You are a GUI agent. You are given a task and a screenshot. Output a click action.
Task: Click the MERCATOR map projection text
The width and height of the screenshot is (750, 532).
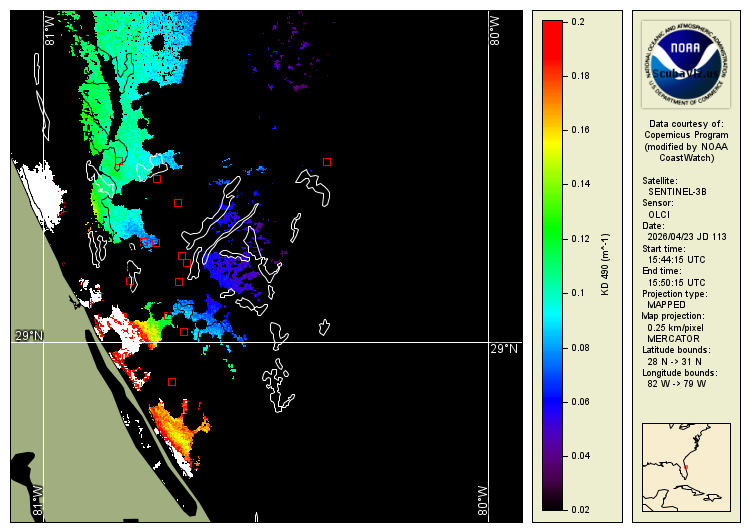click(x=672, y=338)
